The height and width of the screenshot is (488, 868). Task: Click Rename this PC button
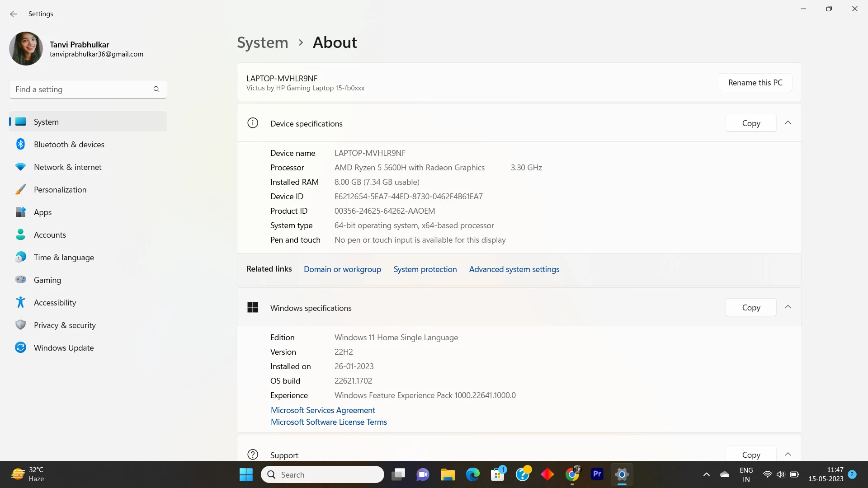point(755,83)
